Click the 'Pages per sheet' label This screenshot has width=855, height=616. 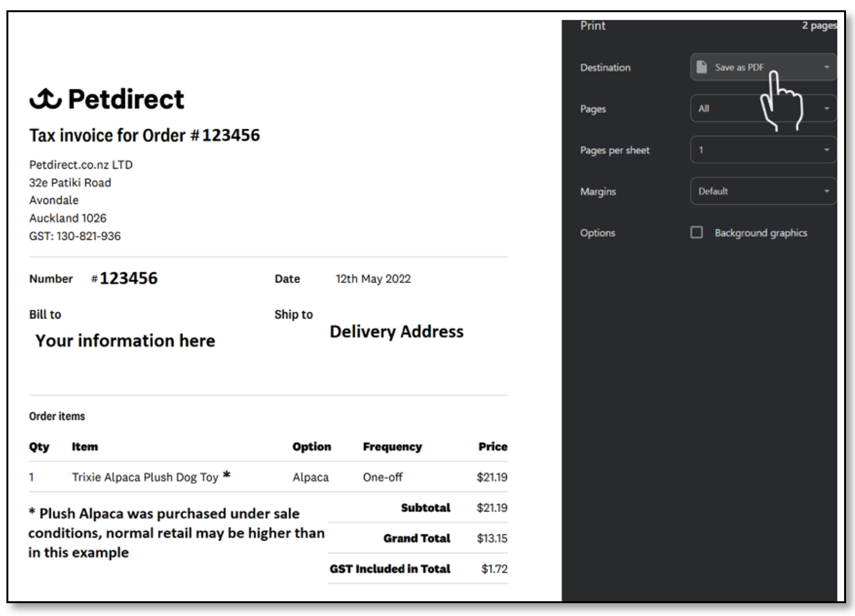615,150
